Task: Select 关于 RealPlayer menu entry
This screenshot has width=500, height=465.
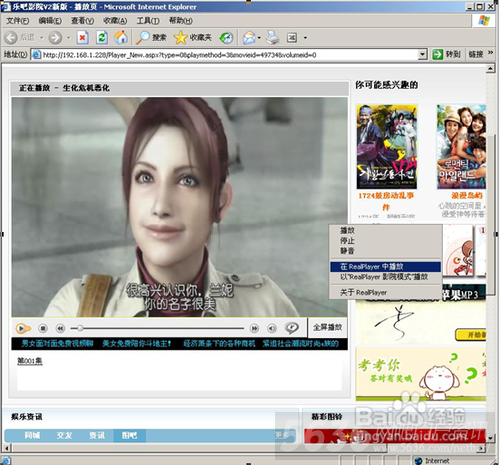Action: point(385,293)
